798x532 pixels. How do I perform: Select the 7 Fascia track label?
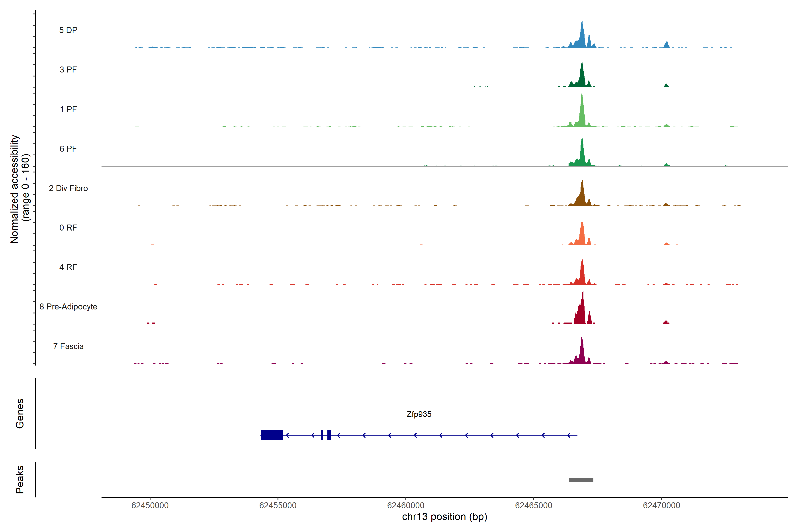pos(68,346)
